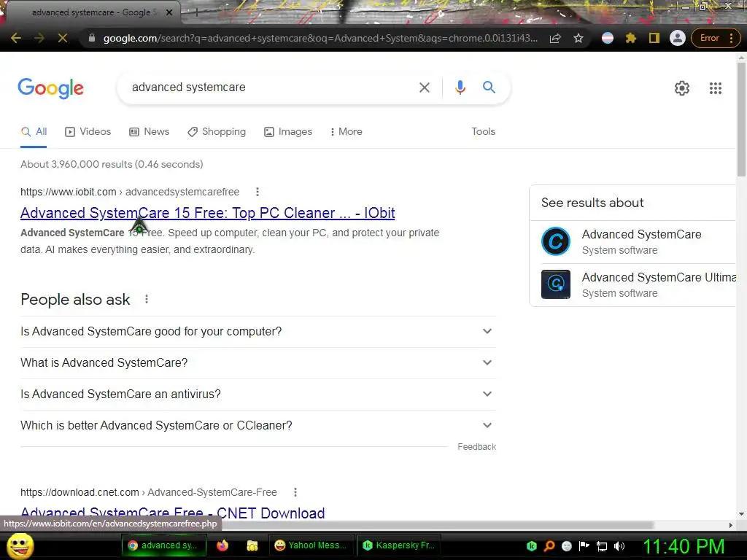This screenshot has width=747, height=560.
Task: Expand 'Which is better Advanced SystemCare or CCleaner?'
Action: (258, 426)
